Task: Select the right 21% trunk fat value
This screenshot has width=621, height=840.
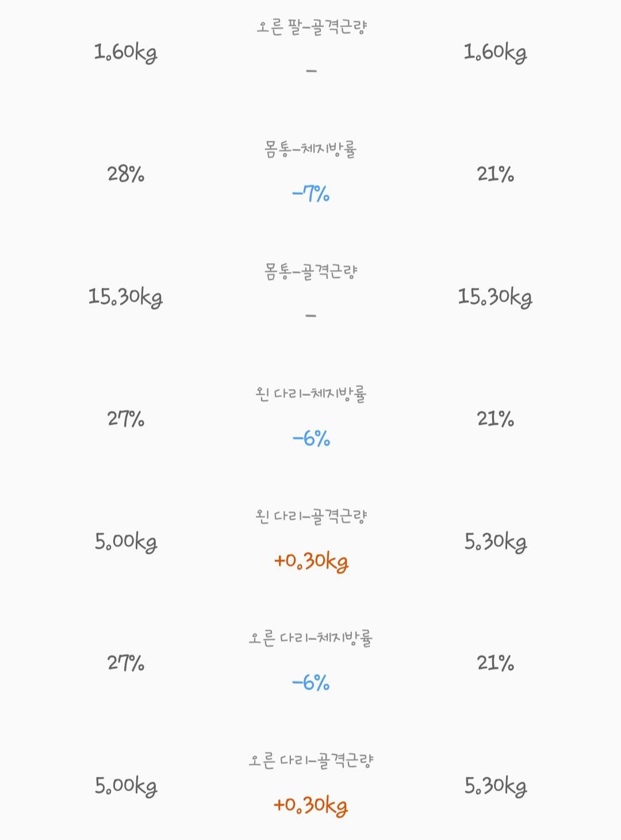Action: (496, 174)
